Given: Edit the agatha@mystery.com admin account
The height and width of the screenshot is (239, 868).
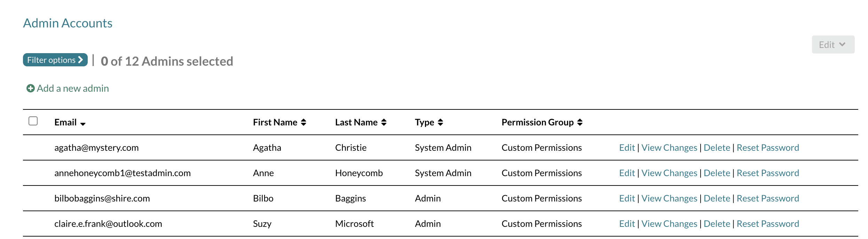Looking at the screenshot, I should click(627, 148).
